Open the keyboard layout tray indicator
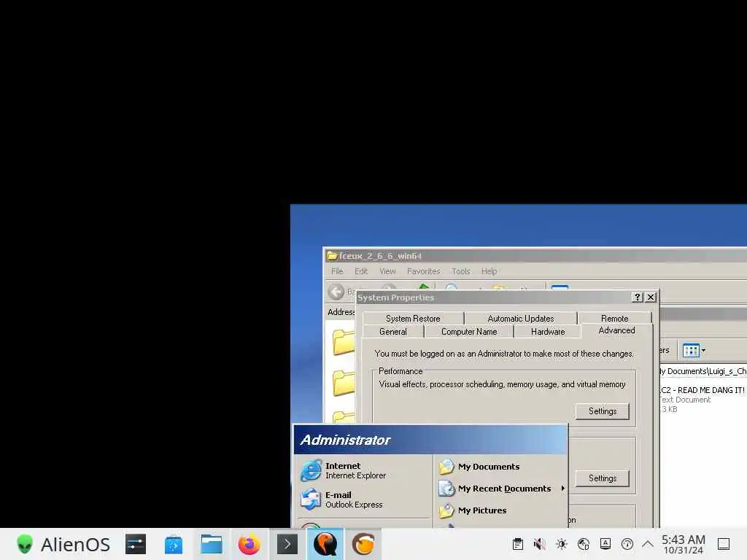This screenshot has height=560, width=747. pos(605,544)
